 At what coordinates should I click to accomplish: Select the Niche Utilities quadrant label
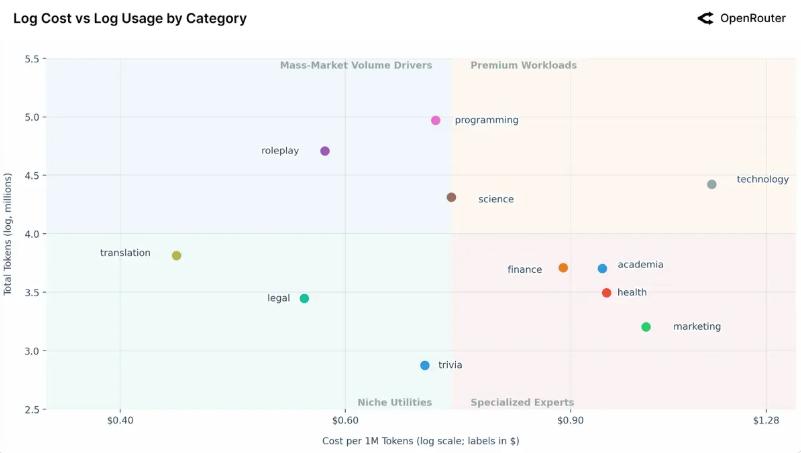394,402
